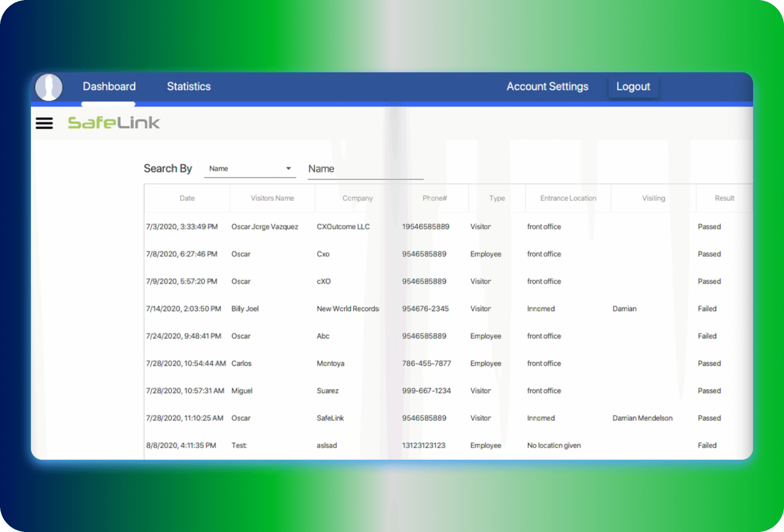The width and height of the screenshot is (784, 532).
Task: Click the user profile avatar icon
Action: pyautogui.click(x=49, y=87)
